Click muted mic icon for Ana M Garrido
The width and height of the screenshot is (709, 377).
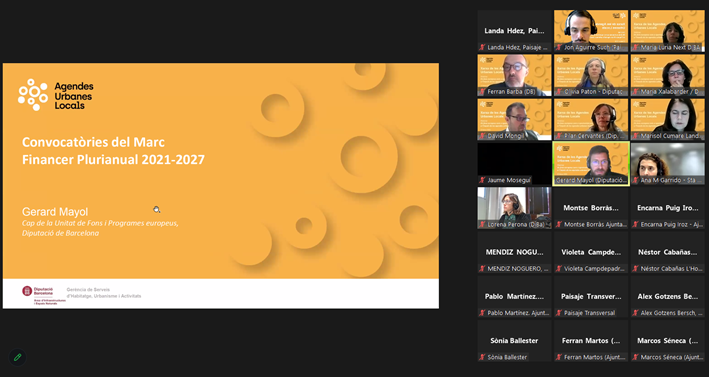tap(636, 180)
